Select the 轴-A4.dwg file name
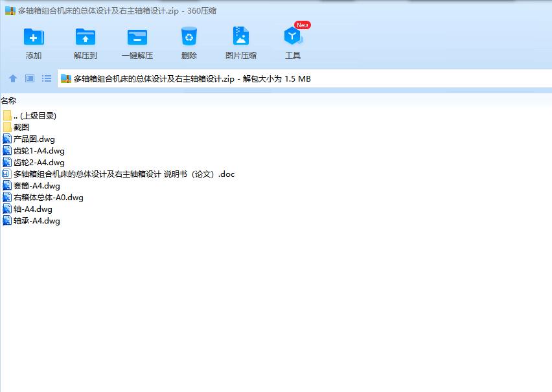The image size is (552, 392). (33, 209)
